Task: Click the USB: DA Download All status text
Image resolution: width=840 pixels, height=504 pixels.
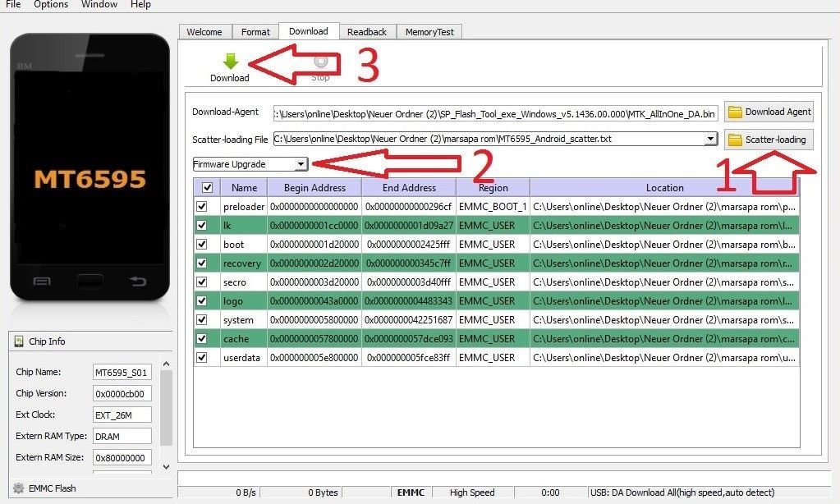Action: click(x=682, y=493)
